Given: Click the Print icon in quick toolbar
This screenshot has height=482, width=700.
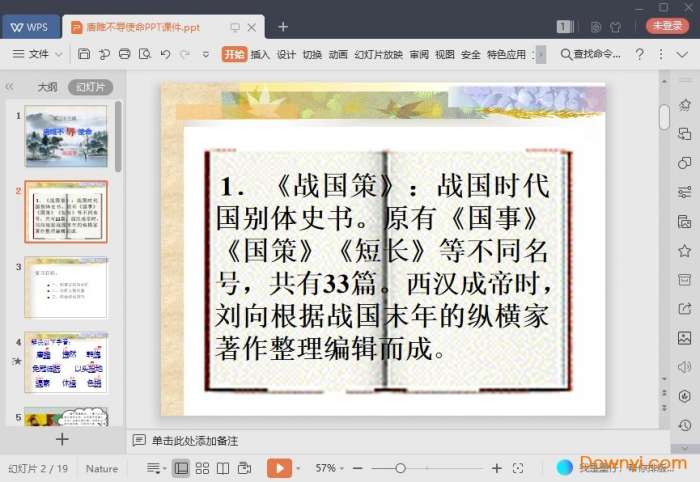Looking at the screenshot, I should pyautogui.click(x=125, y=54).
